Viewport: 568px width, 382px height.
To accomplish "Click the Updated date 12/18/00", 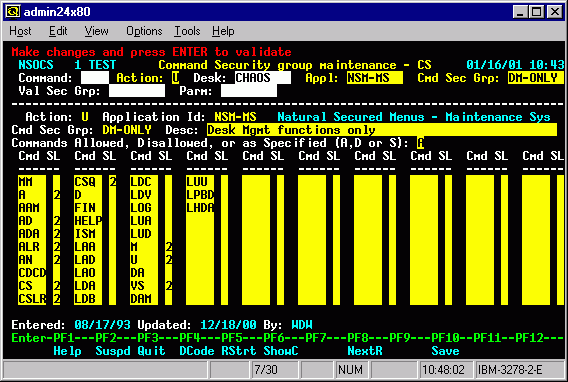I will pos(228,325).
